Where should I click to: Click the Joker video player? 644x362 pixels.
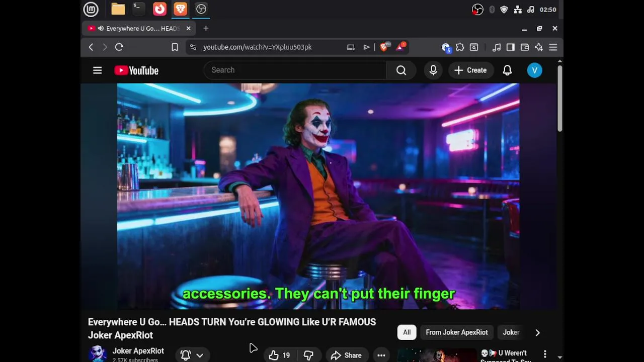[318, 196]
